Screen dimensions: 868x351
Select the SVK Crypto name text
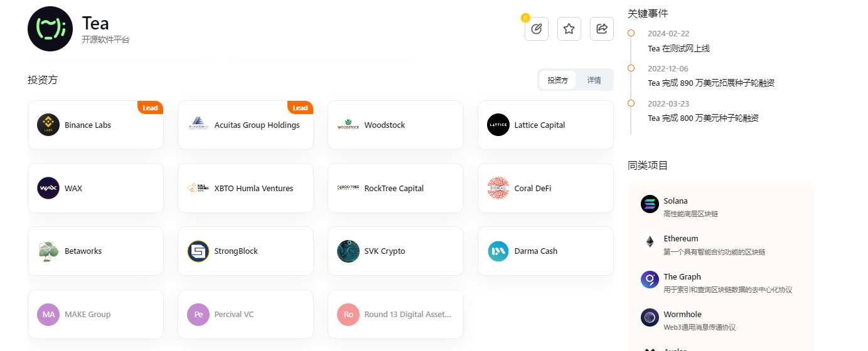click(x=385, y=251)
